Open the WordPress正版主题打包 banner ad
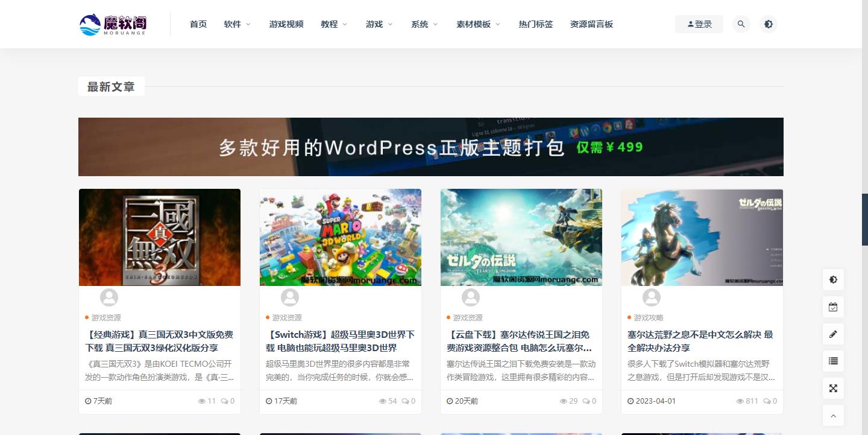Image resolution: width=868 pixels, height=435 pixels. [x=431, y=147]
